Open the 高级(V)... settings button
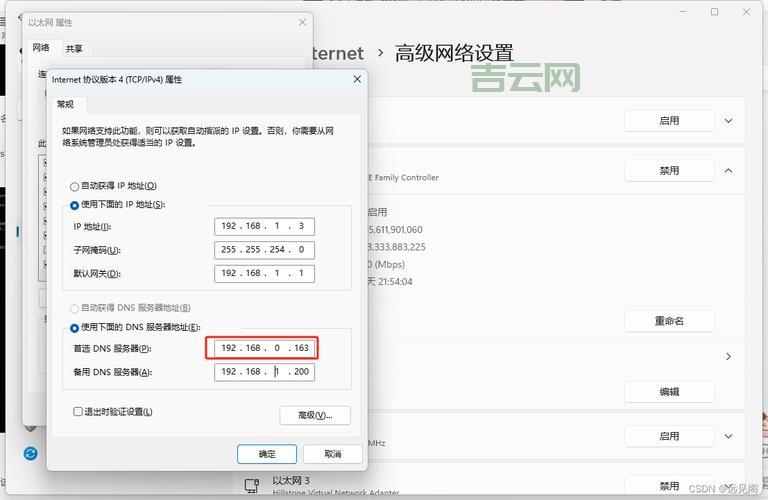768x500 pixels. 315,415
